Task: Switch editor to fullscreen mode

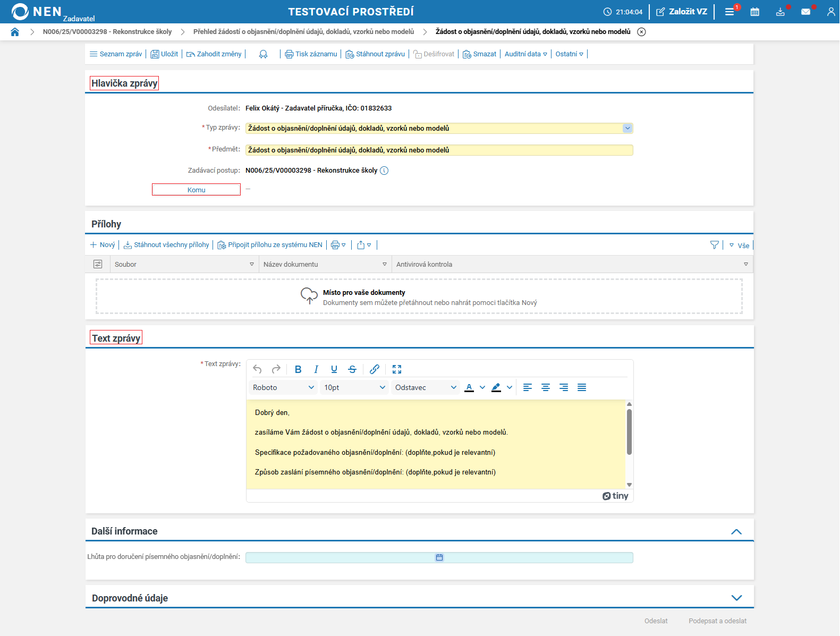Action: [x=397, y=369]
